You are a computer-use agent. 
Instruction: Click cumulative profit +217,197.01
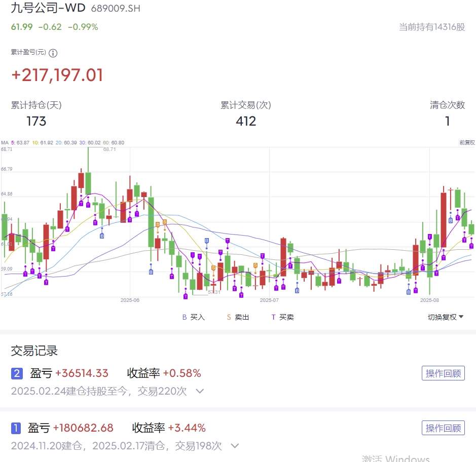pos(57,75)
